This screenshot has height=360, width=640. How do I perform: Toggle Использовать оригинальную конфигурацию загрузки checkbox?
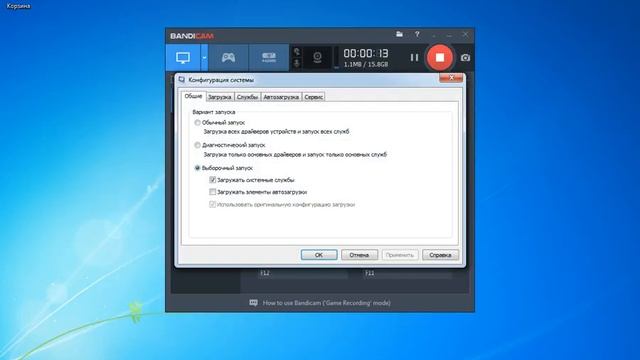click(x=213, y=204)
